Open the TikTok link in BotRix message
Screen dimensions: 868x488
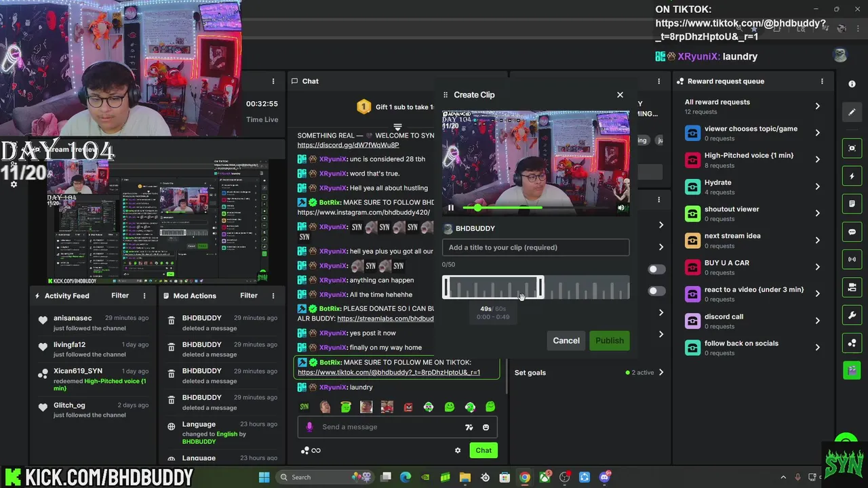tap(389, 372)
